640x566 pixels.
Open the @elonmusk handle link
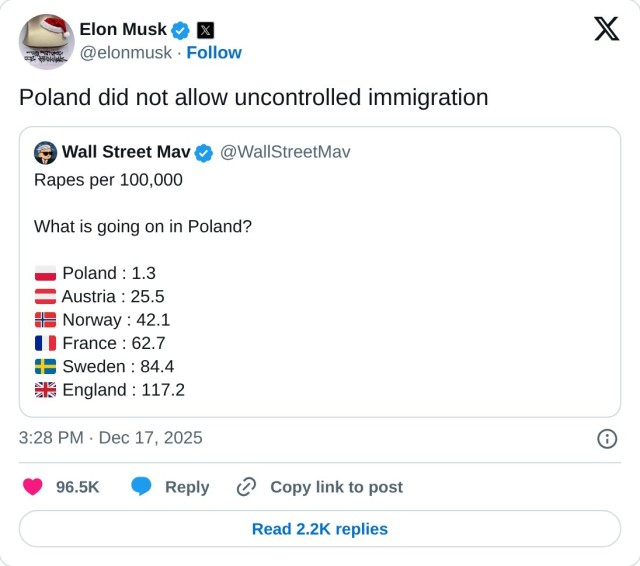point(125,52)
